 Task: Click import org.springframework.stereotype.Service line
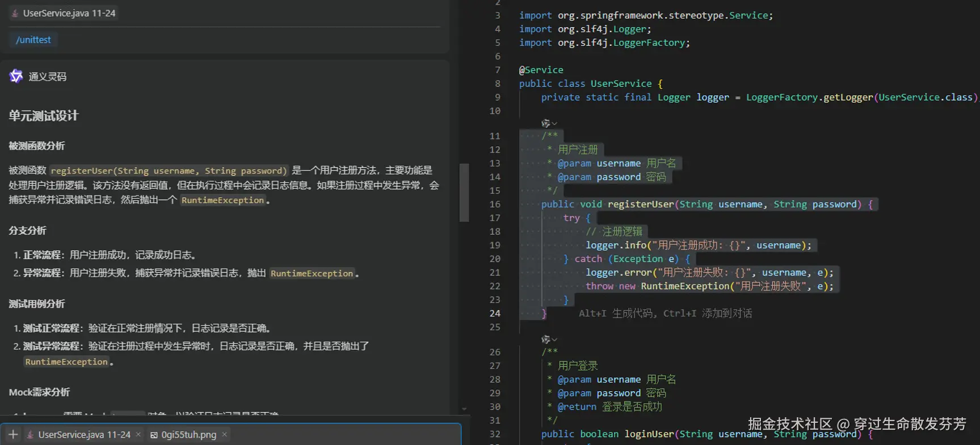[x=646, y=15]
